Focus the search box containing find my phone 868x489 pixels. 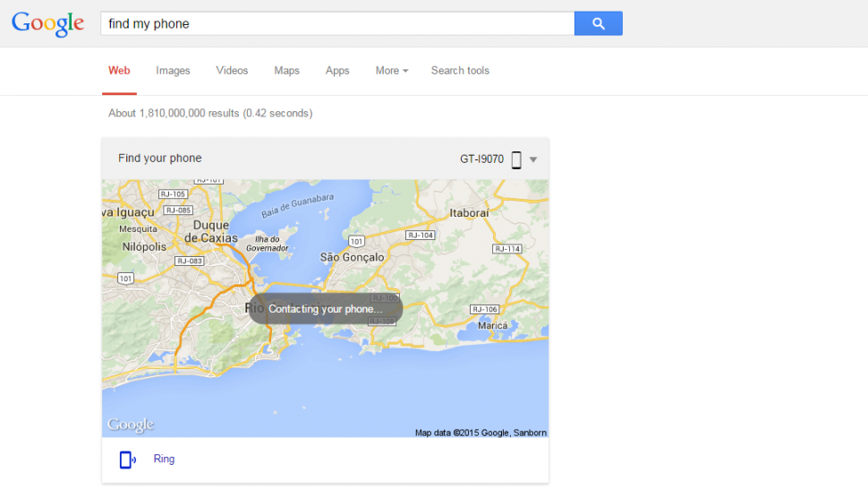(x=337, y=23)
